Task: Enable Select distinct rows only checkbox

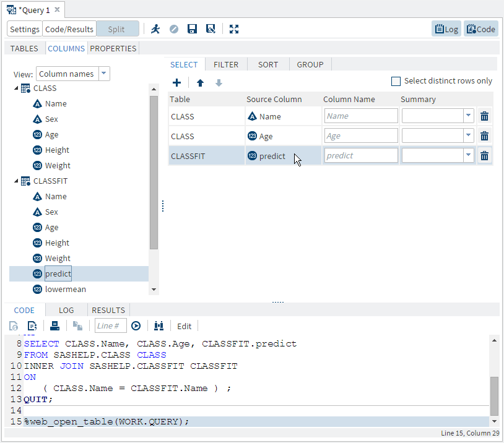Action: (396, 81)
